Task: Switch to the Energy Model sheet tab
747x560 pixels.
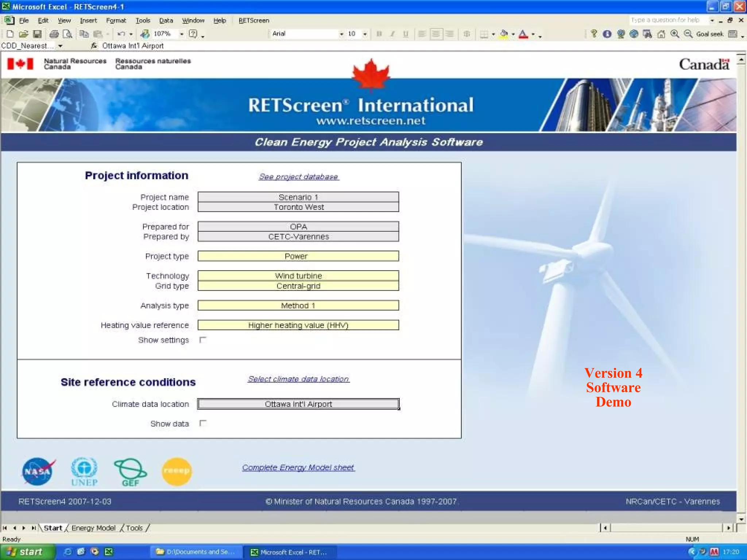Action: (93, 528)
